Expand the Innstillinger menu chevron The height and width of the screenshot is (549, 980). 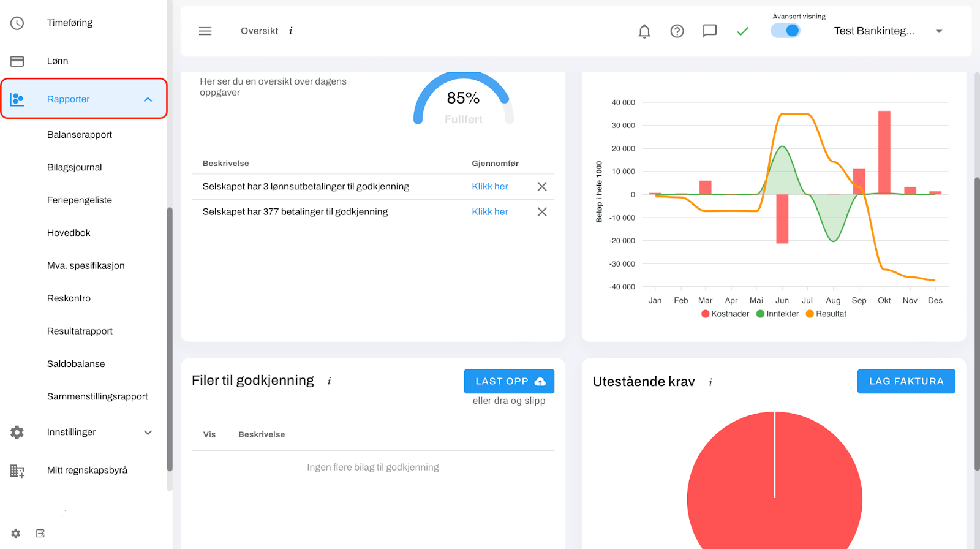tap(148, 433)
